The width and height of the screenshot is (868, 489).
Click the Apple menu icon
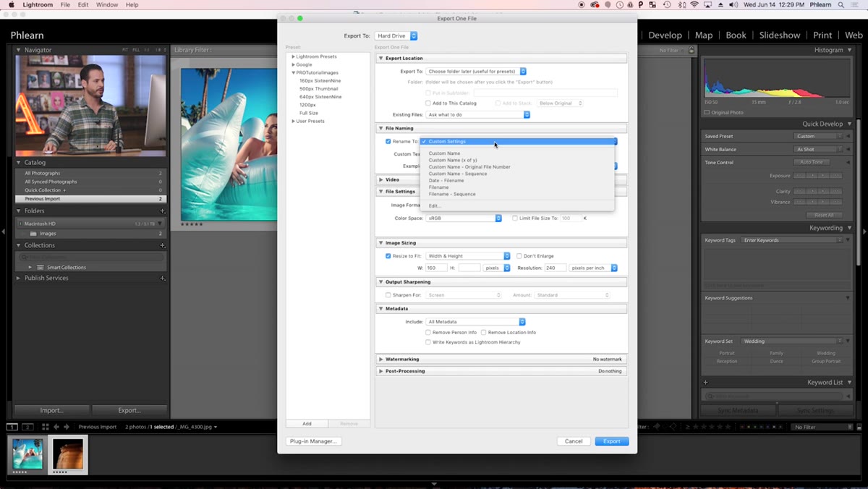pyautogui.click(x=11, y=4)
